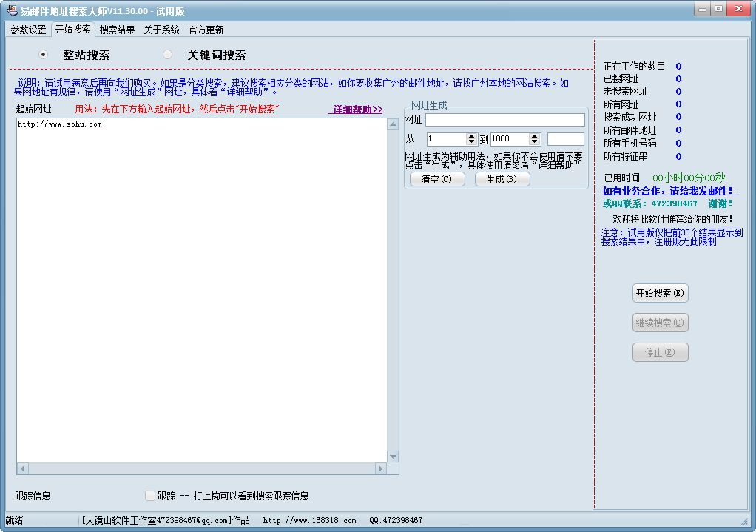Click inside the 起始网址 text area

click(202, 290)
